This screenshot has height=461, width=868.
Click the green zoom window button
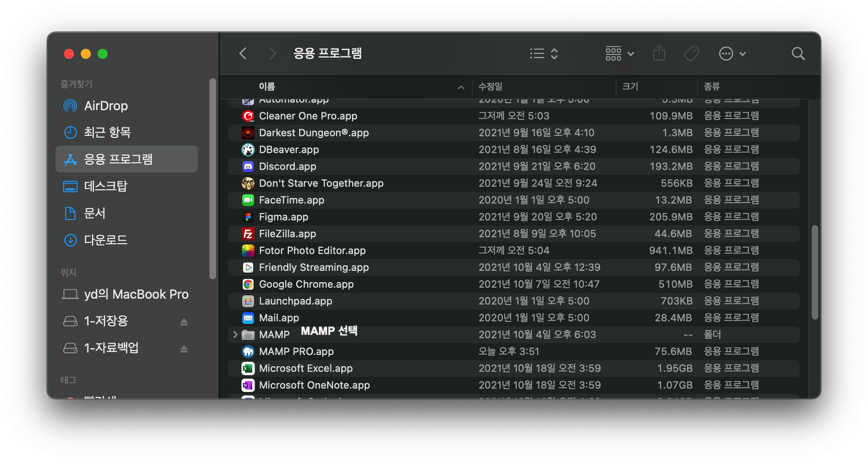pos(102,54)
